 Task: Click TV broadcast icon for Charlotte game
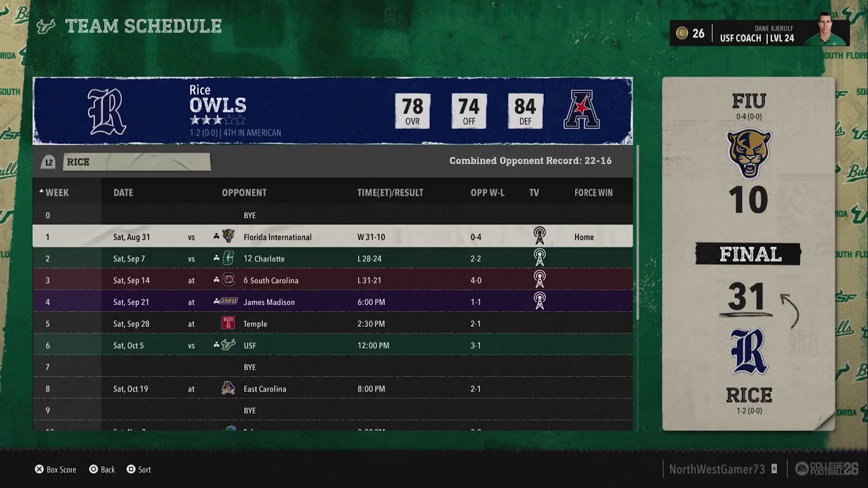click(539, 258)
